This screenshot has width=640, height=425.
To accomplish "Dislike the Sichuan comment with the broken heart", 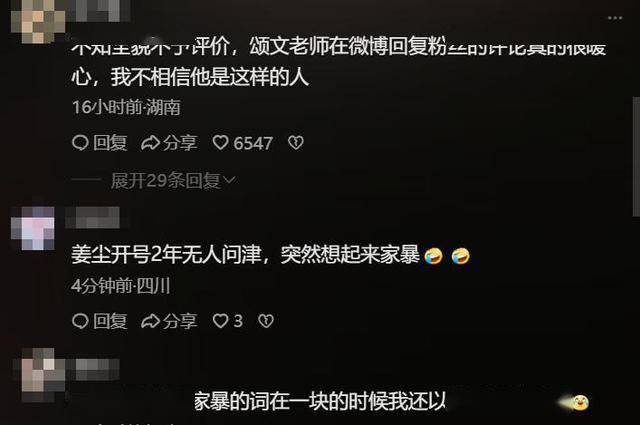I will (x=266, y=321).
